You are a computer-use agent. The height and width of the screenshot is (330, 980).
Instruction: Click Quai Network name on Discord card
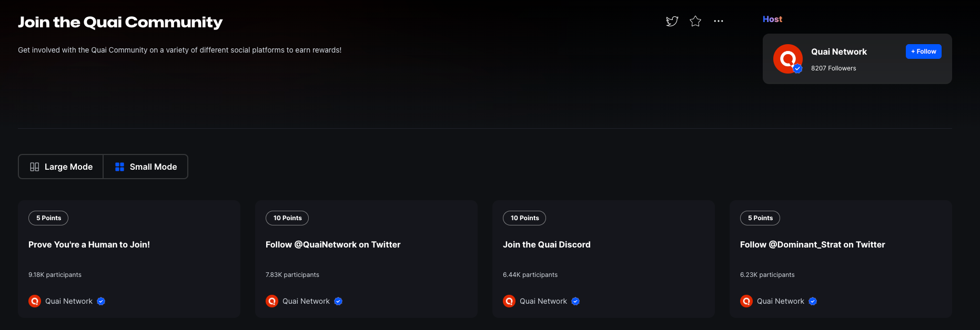[x=543, y=301]
